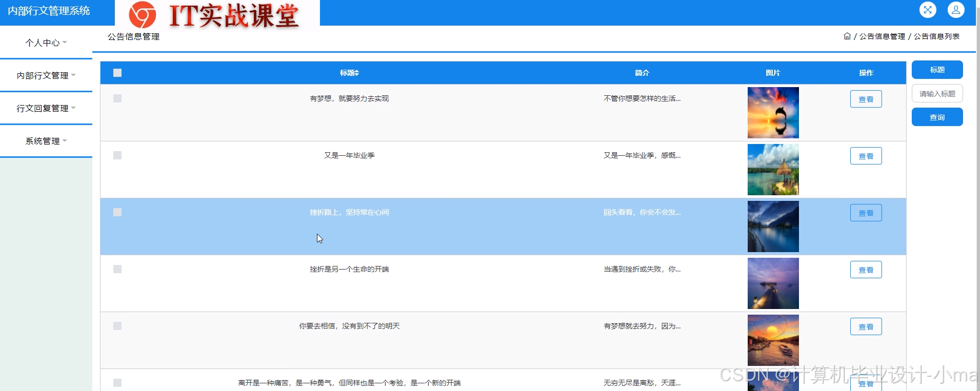Click the 图片 column header

773,73
